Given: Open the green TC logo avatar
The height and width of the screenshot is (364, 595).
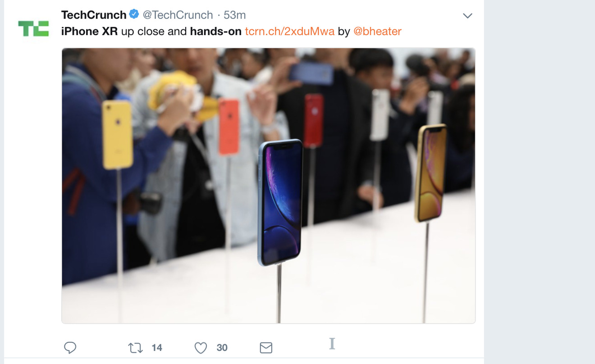Looking at the screenshot, I should click(x=33, y=28).
